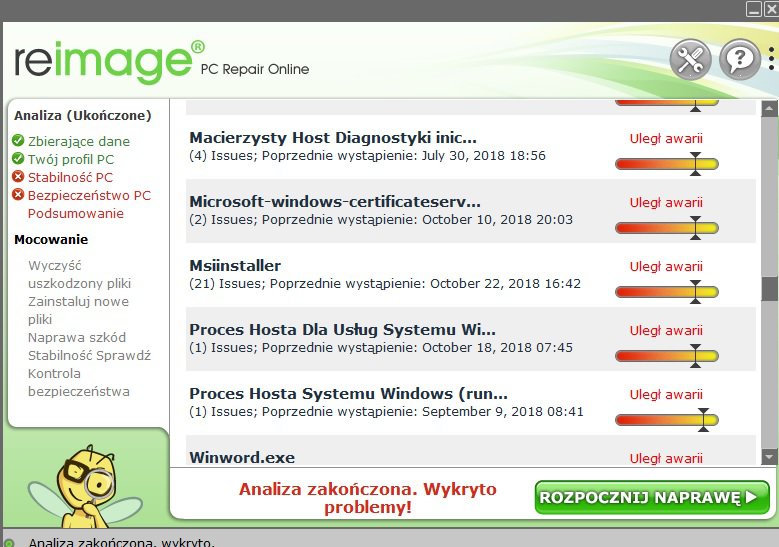Click severity slider for Proces Hosta Systemu Windows
779x547 pixels.
(667, 420)
